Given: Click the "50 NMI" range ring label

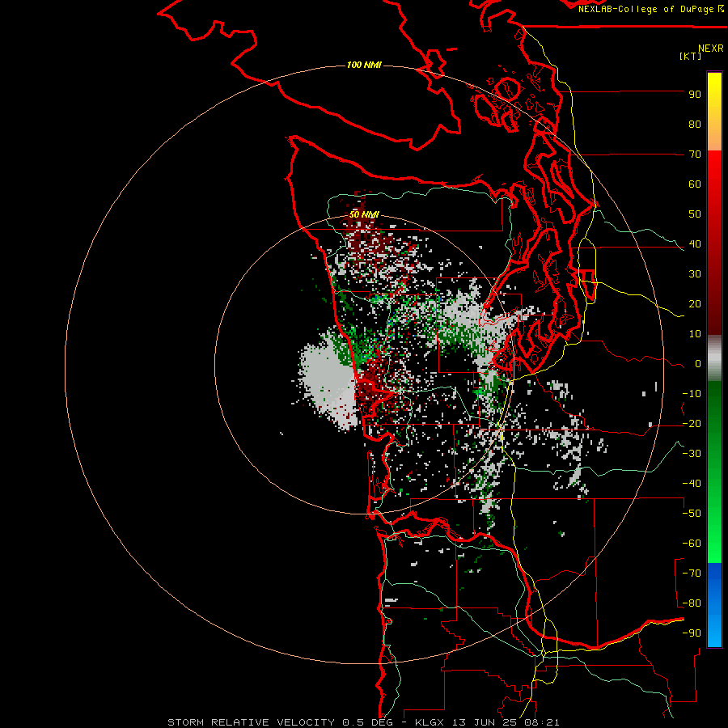Looking at the screenshot, I should point(364,214).
